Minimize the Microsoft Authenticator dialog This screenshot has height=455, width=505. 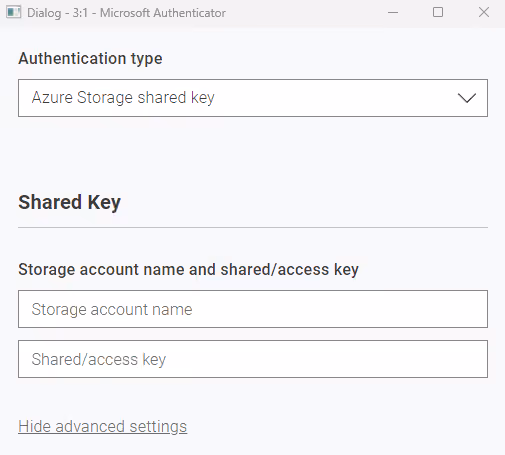coord(393,13)
